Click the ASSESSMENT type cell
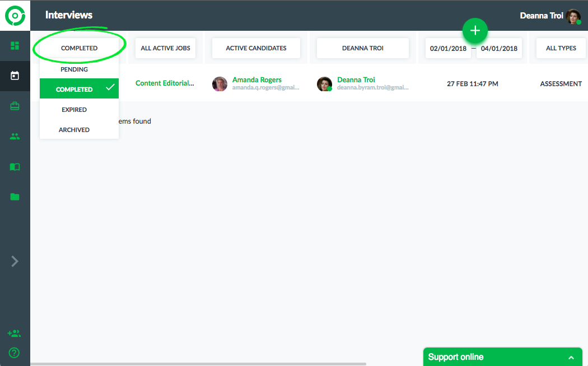This screenshot has width=588, height=366. pos(561,84)
